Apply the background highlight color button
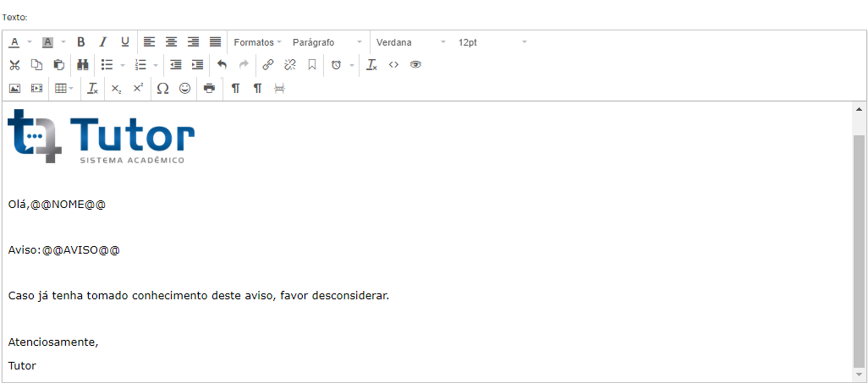The width and height of the screenshot is (868, 383). [x=47, y=42]
